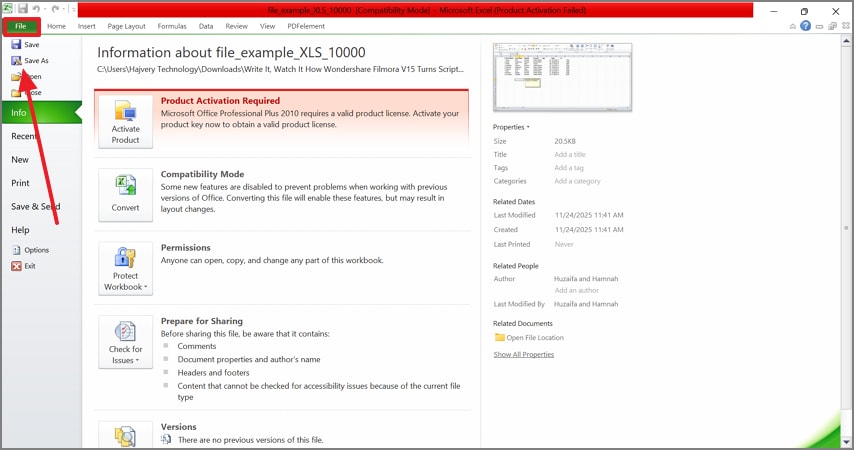This screenshot has height=450, width=854.
Task: Open the Help section
Action: click(x=20, y=230)
